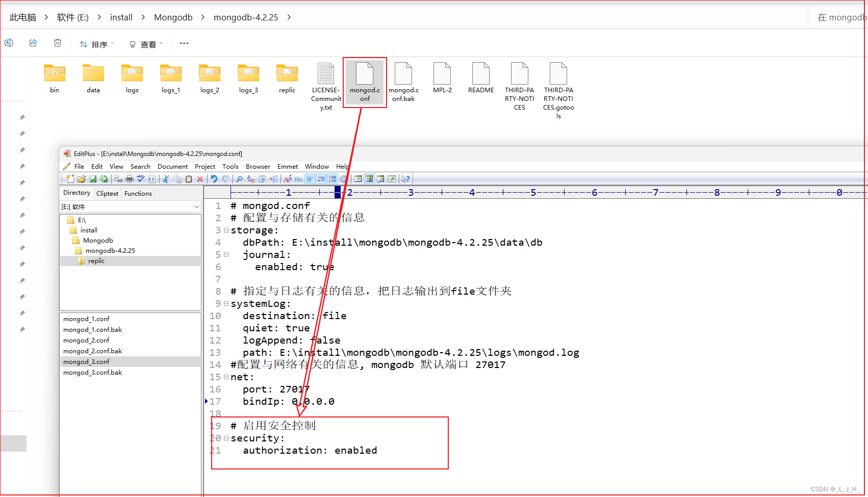This screenshot has width=868, height=497.
Task: Click the Go to Line icon
Action: click(273, 179)
